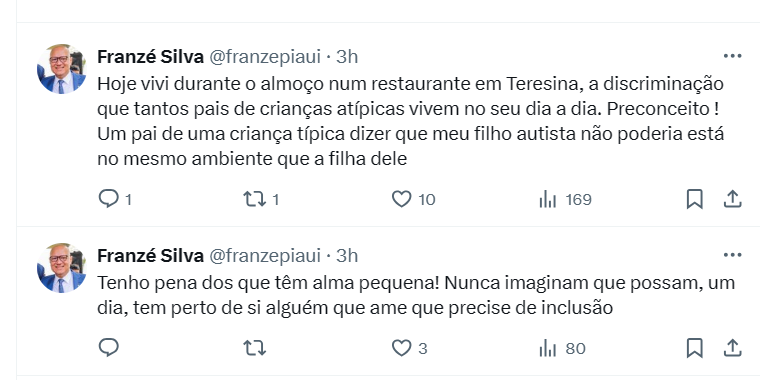Screen dimensions: 760x380
Task: Bookmark the second tweet about inclusão
Action: 695,348
